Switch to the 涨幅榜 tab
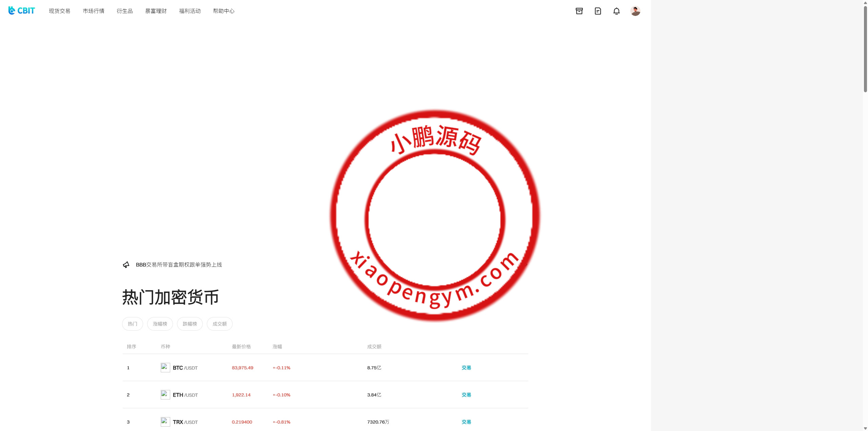This screenshot has height=431, width=868. coord(160,324)
